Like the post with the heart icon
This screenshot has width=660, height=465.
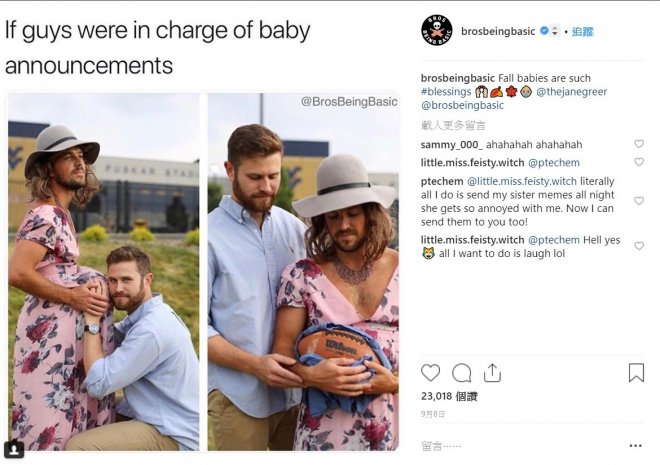click(x=430, y=373)
